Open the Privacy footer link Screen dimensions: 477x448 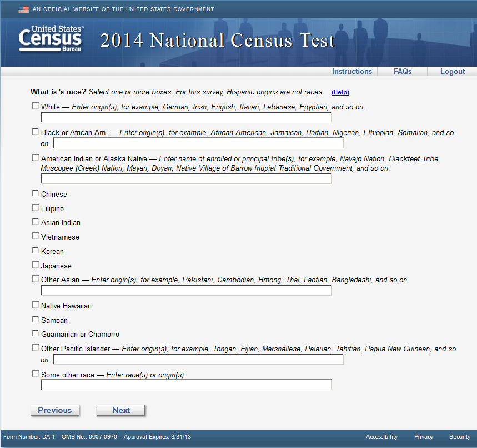tap(424, 437)
